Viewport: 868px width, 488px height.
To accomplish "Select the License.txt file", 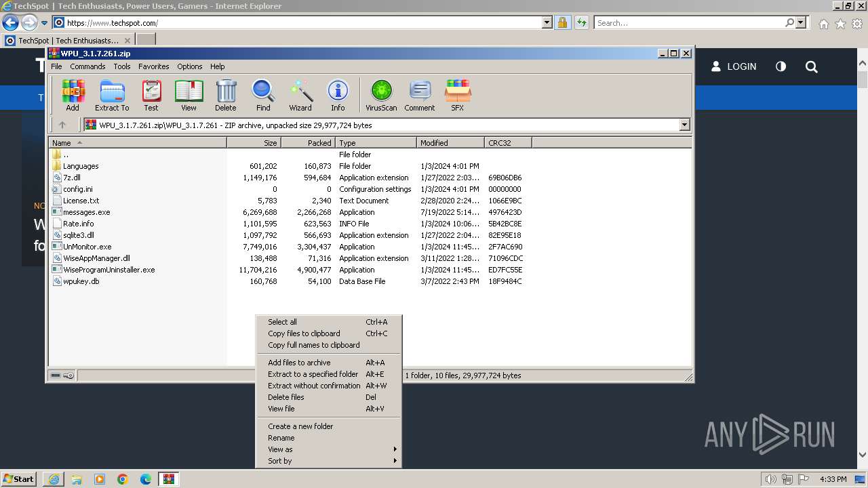I will tap(81, 201).
